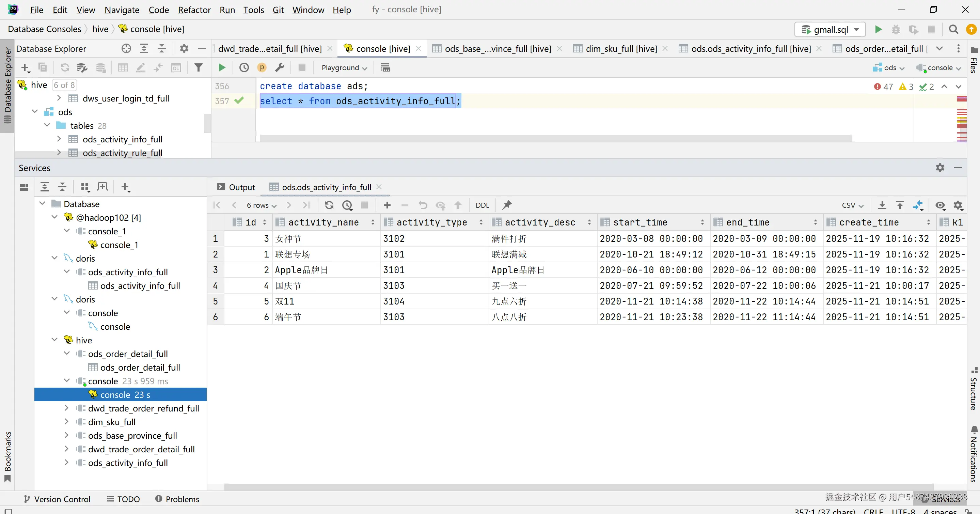Toggle the in-editor results view icon

(385, 68)
